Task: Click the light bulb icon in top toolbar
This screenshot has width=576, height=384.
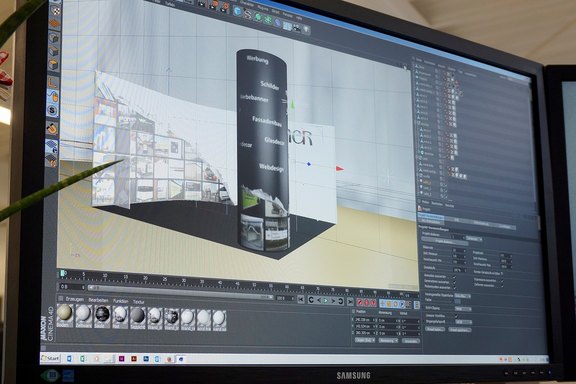Action: tap(306, 30)
